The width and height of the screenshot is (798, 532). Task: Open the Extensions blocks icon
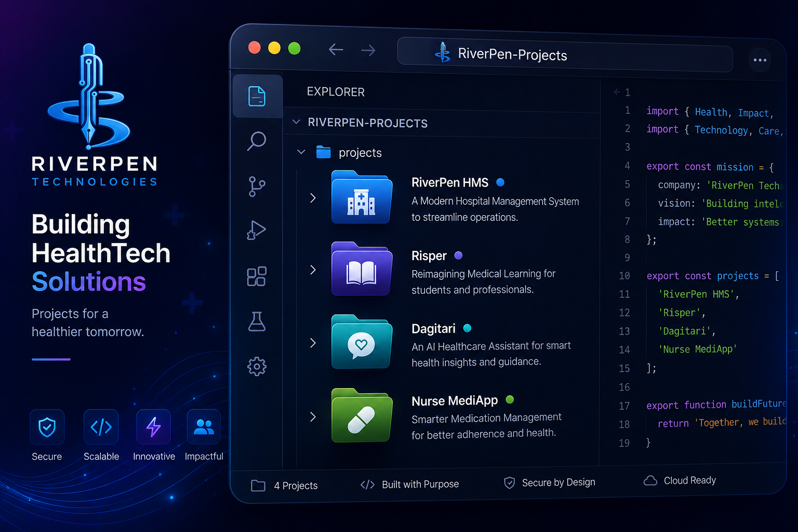click(x=257, y=276)
